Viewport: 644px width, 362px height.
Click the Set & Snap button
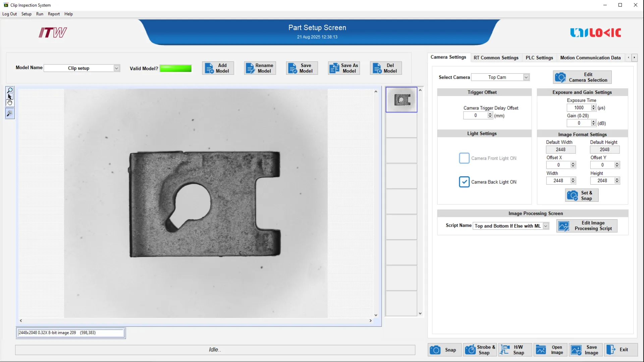(581, 195)
